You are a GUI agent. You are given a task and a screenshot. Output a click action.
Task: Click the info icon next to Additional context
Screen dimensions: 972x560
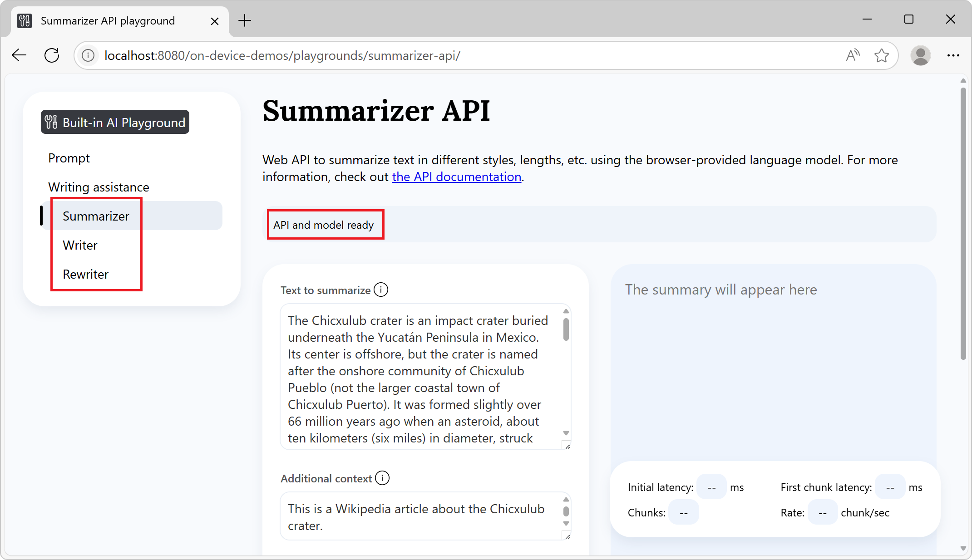pyautogui.click(x=383, y=478)
